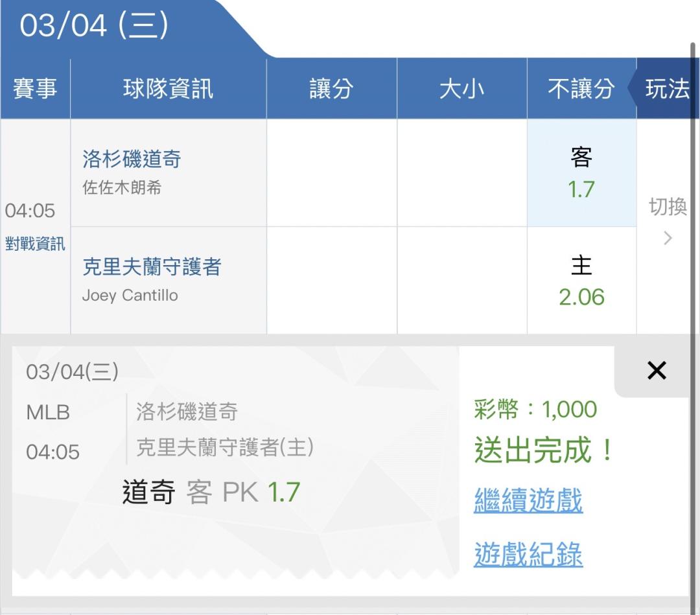Open team 克里夫蘭守護者 in match list
The width and height of the screenshot is (700, 615).
[x=152, y=266]
